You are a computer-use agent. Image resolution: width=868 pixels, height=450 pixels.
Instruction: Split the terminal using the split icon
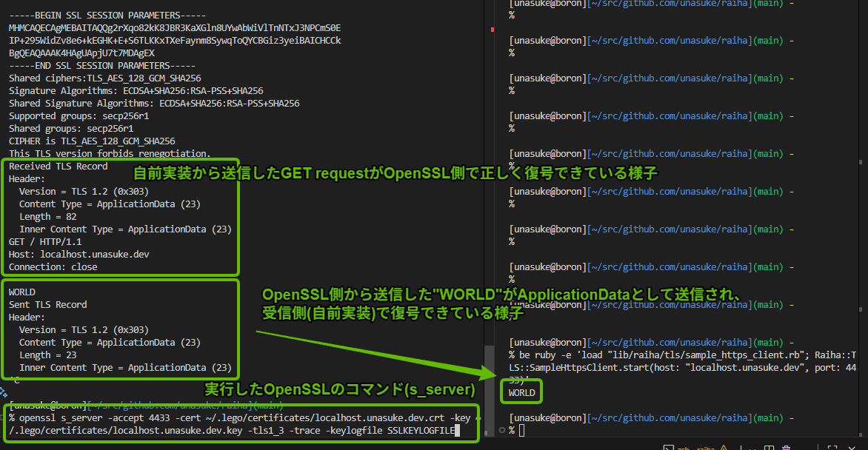coord(769,448)
